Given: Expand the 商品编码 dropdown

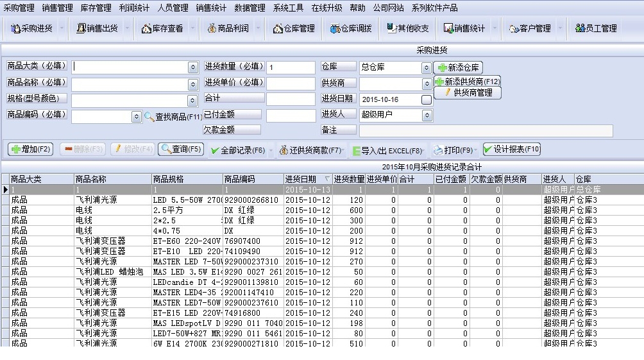Looking at the screenshot, I should [137, 117].
